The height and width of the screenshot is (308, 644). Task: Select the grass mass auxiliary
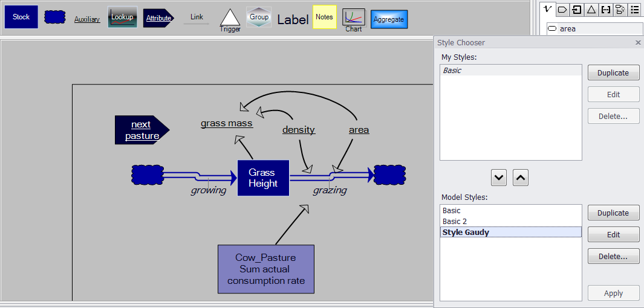(x=227, y=123)
